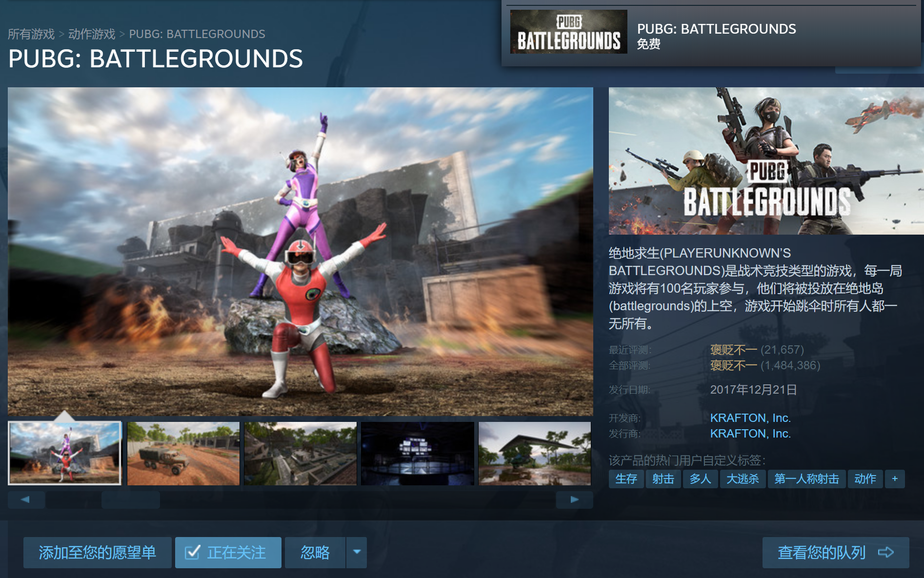Screen dimensions: 924x578
Task: Open developer KRAFTON, Inc. link
Action: click(x=750, y=418)
